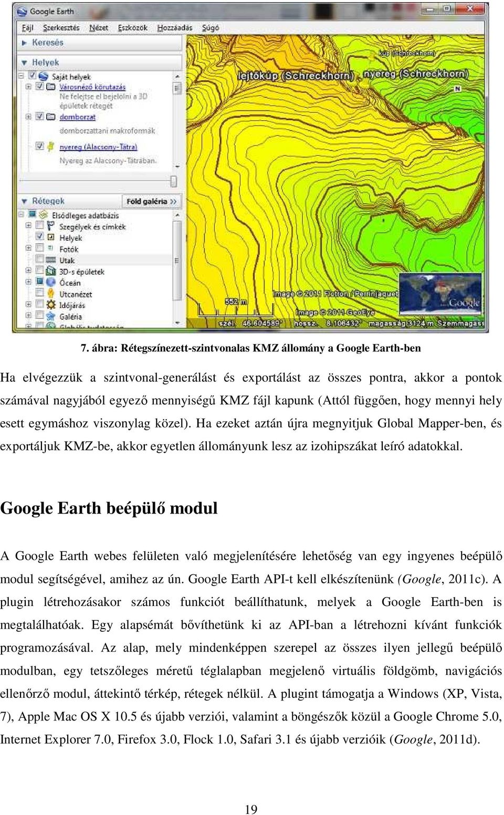Viewport: 504px width, 815px height.
Task: Click the pegman icon of Utcanézet
Action: click(51, 294)
